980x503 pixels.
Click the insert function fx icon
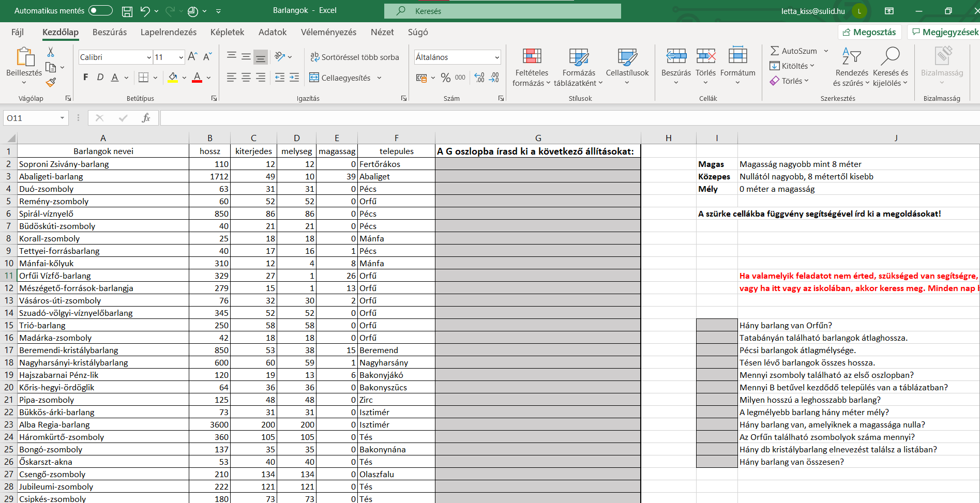(x=146, y=118)
